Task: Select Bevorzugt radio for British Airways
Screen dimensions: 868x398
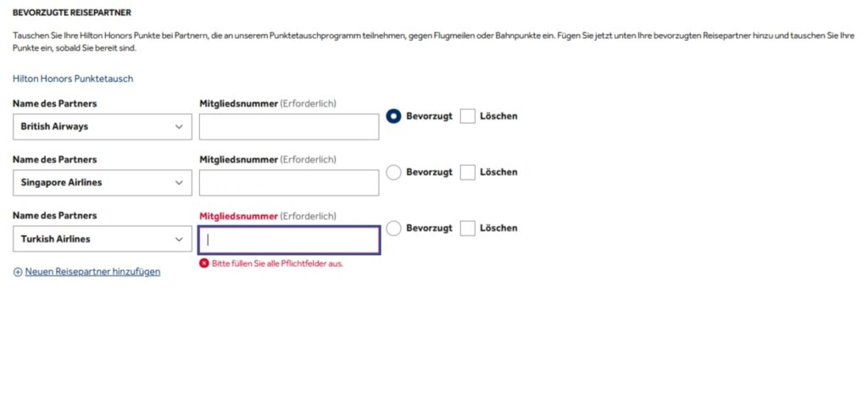Action: pos(393,116)
